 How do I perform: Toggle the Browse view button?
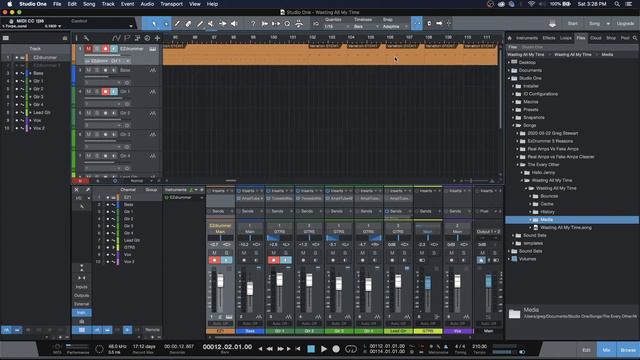tap(628, 350)
